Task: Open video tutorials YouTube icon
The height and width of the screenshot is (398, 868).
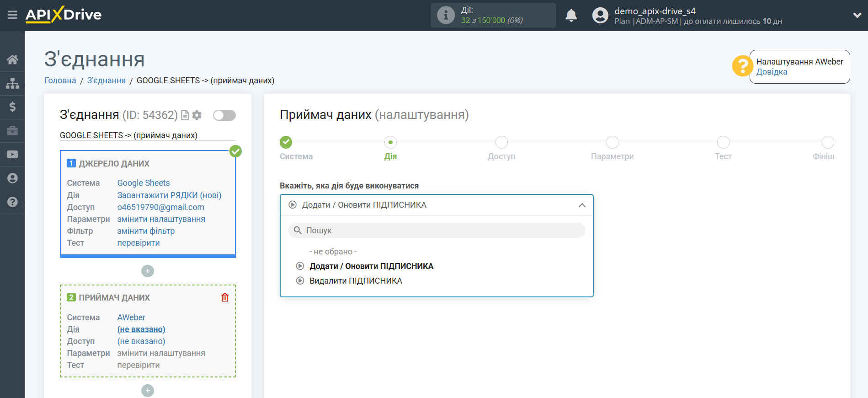Action: coord(12,155)
